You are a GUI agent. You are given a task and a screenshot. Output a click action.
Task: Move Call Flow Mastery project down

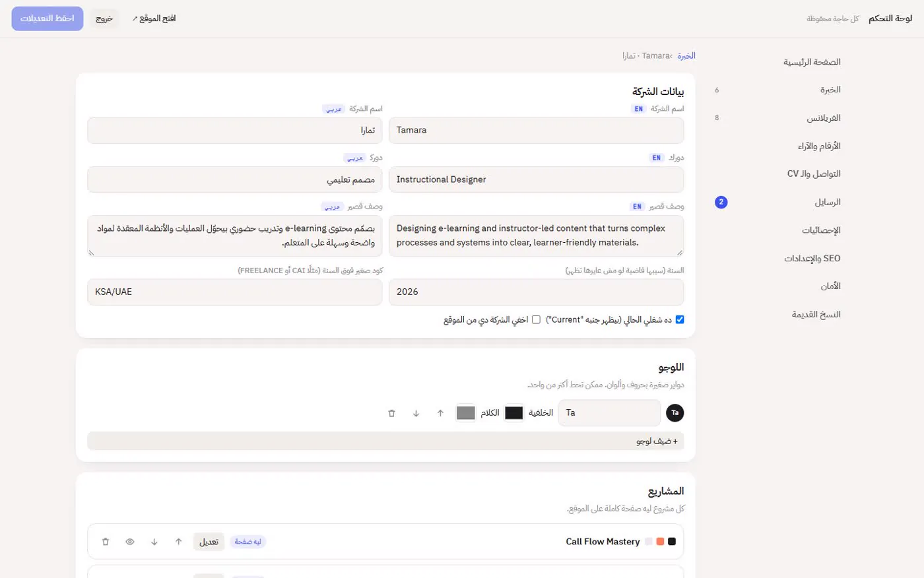pos(154,542)
